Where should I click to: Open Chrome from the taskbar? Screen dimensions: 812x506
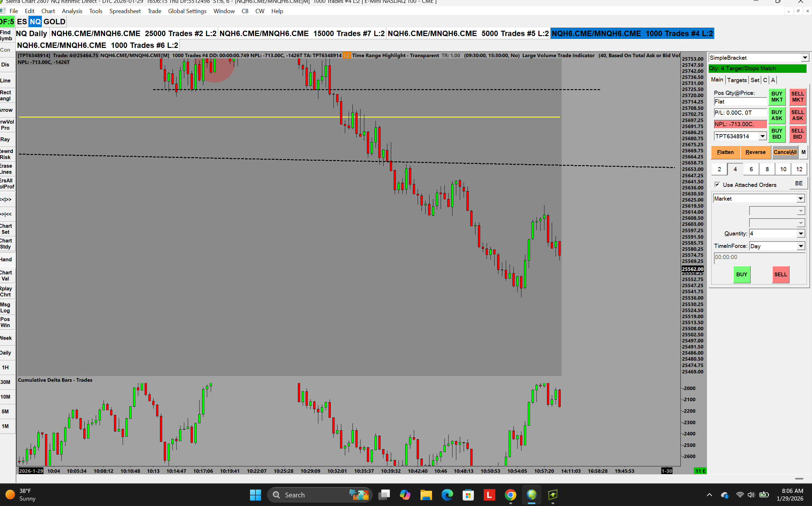510,494
